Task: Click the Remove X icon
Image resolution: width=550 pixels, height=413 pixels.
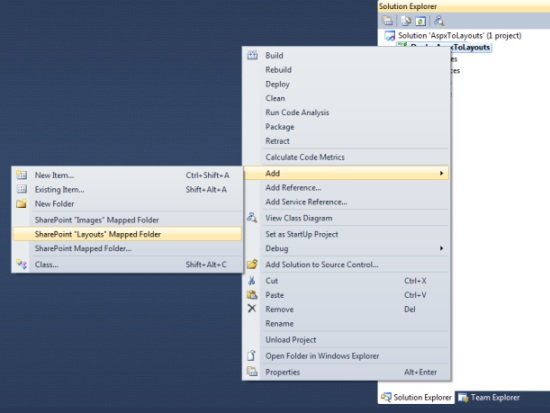Action: tap(252, 309)
